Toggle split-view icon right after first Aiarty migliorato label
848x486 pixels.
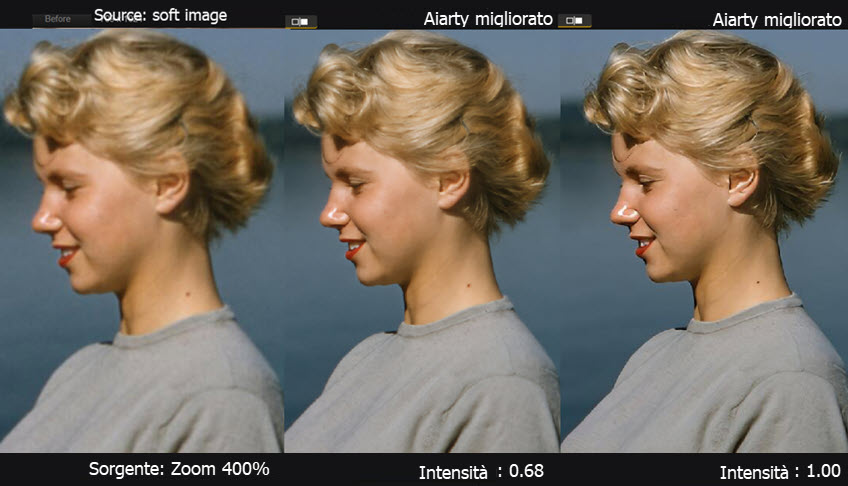tap(574, 21)
